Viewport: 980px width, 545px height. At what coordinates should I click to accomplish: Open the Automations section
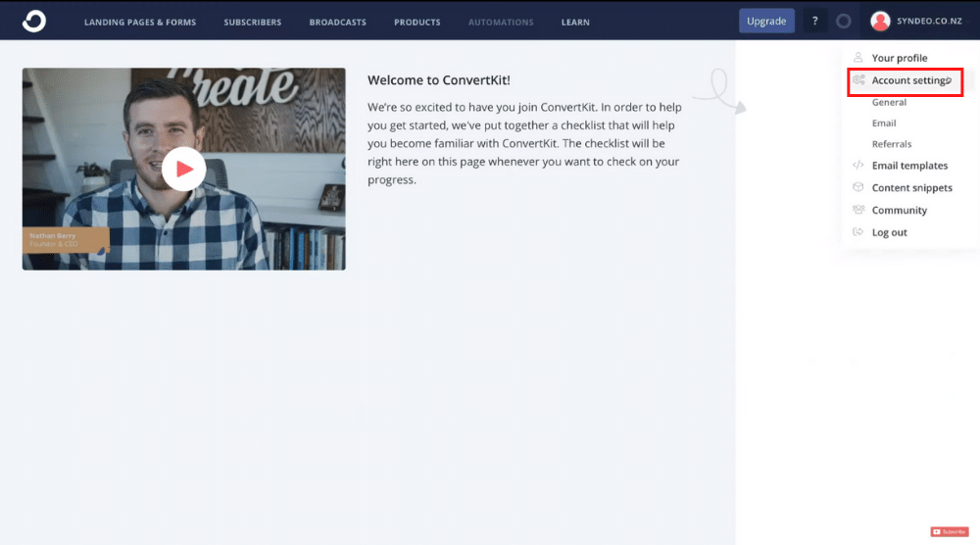click(501, 22)
